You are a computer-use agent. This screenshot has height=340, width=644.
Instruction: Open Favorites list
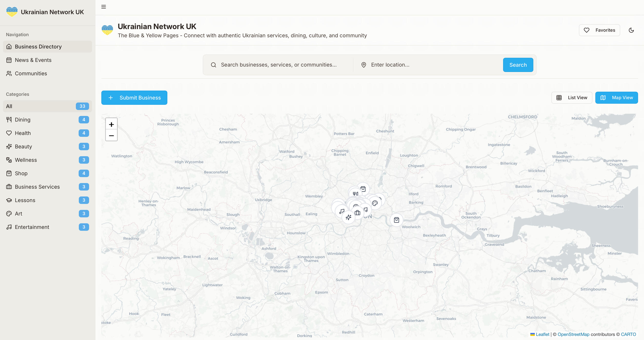[599, 30]
